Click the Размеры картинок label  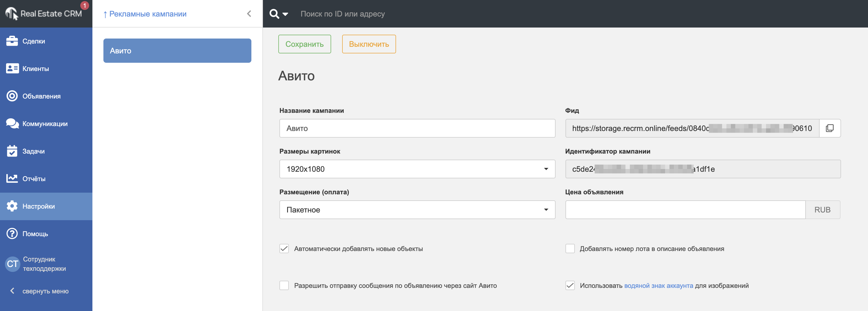coord(310,151)
